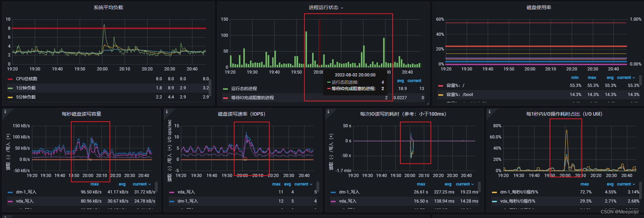644x218 pixels.
Task: Click resize handle of 进程运行状态 panel corner
Action: [428, 103]
